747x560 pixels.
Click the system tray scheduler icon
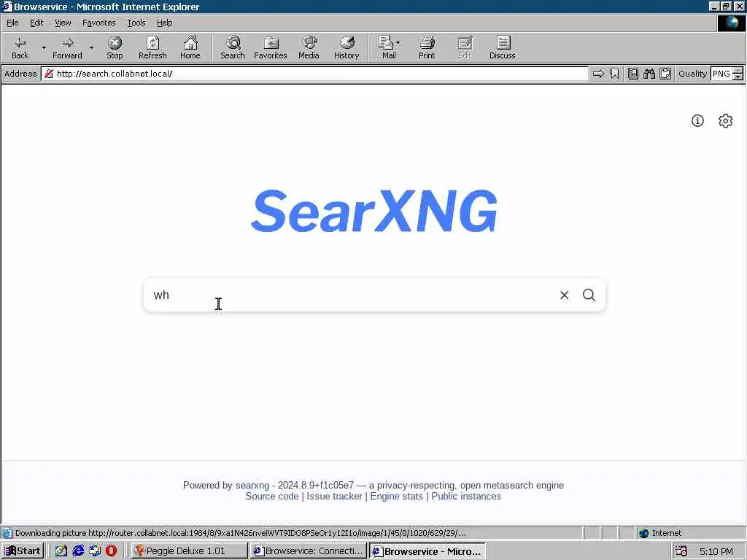pos(681,551)
